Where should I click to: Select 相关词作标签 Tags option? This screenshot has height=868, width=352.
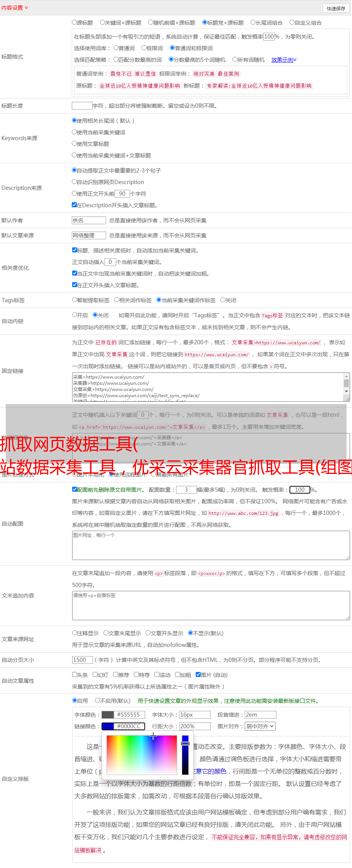tap(117, 300)
